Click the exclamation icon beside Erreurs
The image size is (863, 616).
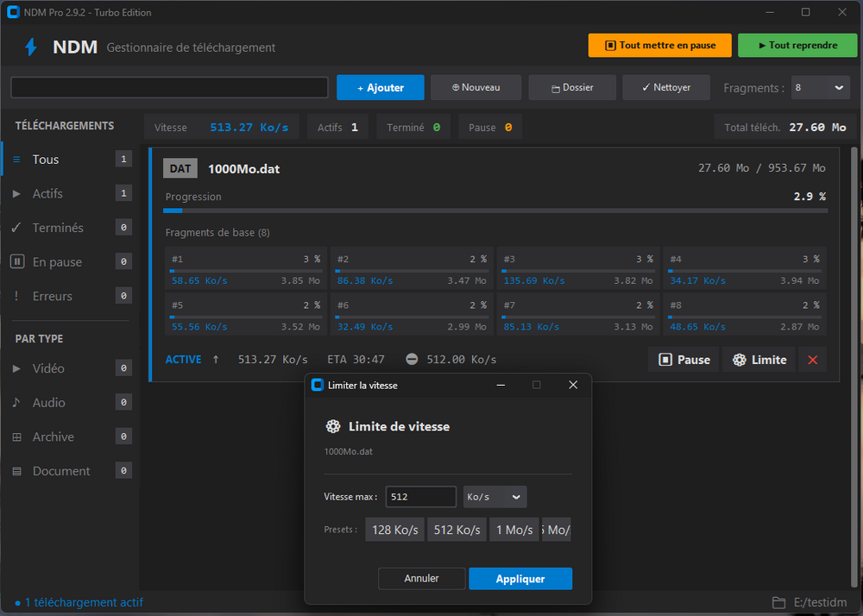16,296
